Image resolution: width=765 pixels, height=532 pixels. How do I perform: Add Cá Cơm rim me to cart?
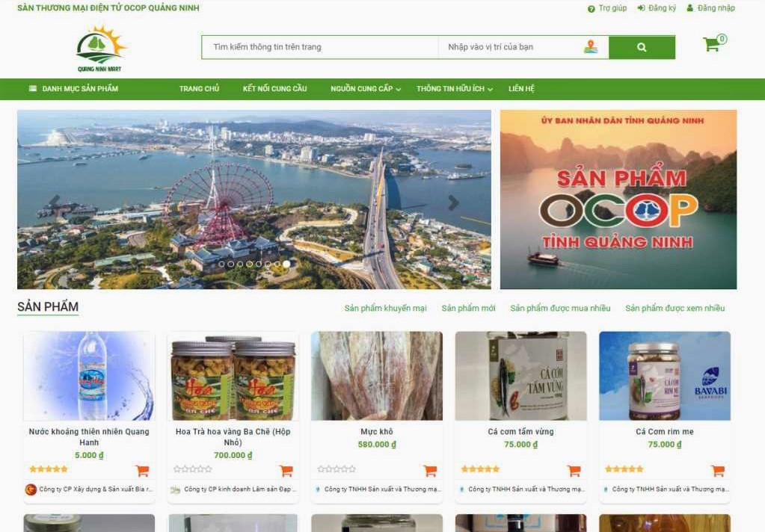coord(717,471)
